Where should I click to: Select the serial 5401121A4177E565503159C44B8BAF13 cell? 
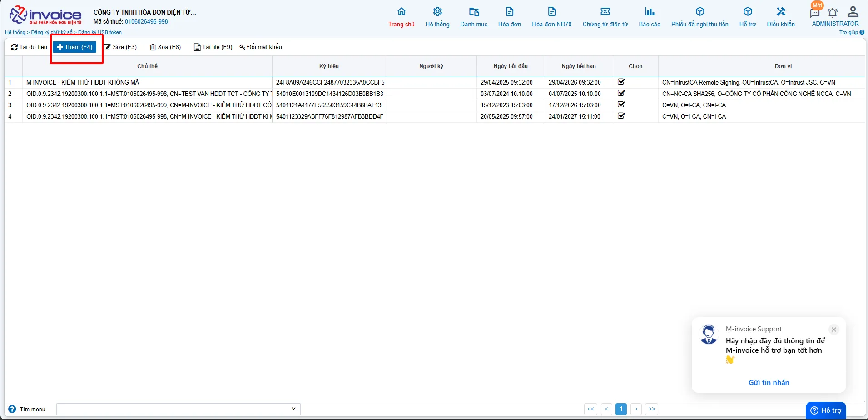coord(329,105)
